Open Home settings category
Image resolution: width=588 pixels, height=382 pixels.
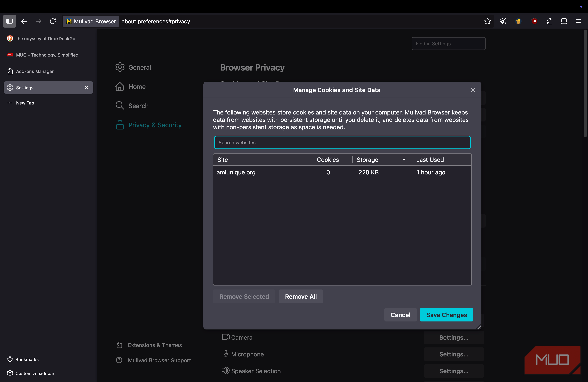tap(130, 87)
